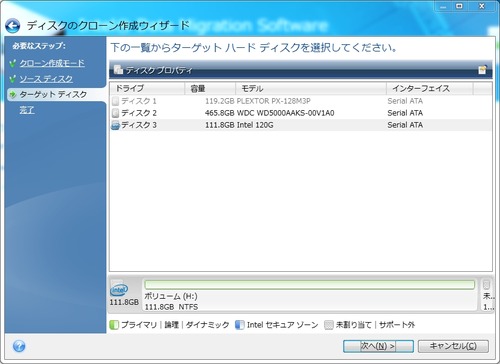Viewport: 500px width, 364px height.
Task: Click the unallocated space block at right of partition bar
Action: pyautogui.click(x=487, y=295)
